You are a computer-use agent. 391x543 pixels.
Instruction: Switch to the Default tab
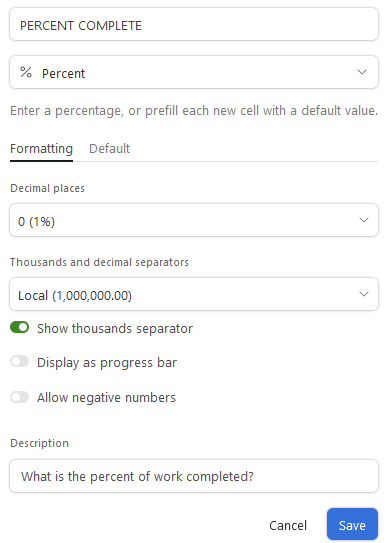109,149
